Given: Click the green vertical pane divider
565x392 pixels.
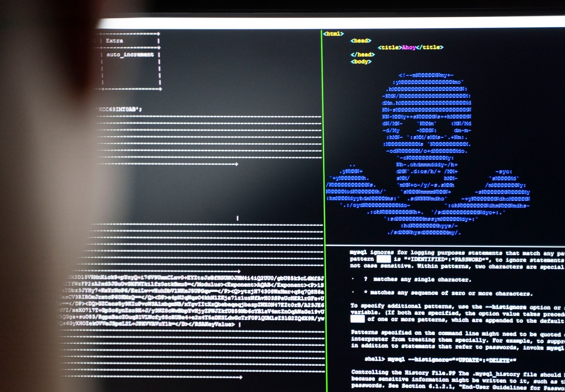Looking at the screenshot, I should [323, 193].
